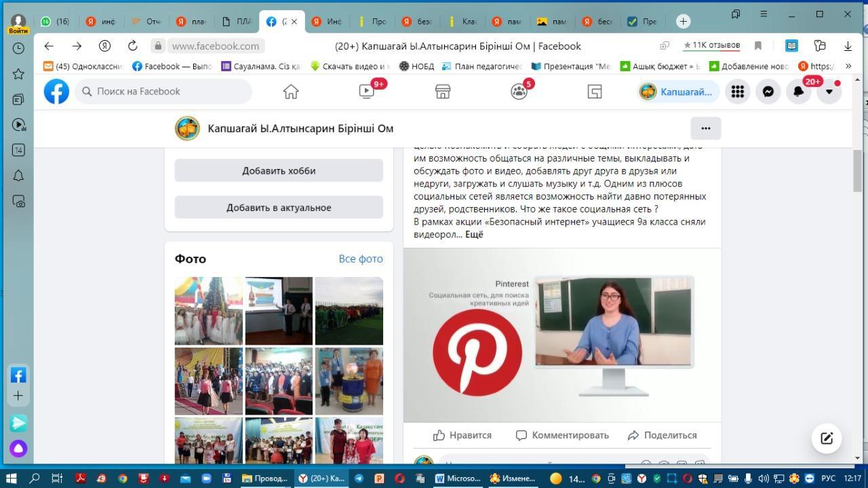Open Facebook apps grid menu

(738, 92)
